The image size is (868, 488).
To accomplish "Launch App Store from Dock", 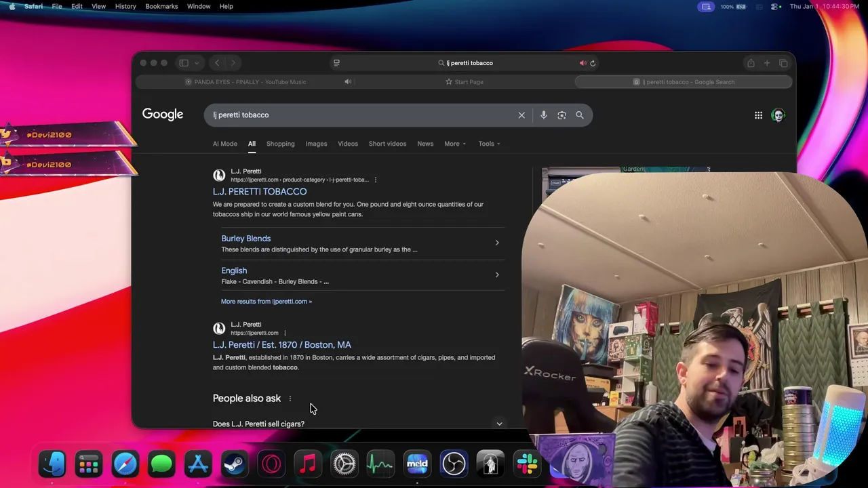I will tap(198, 464).
